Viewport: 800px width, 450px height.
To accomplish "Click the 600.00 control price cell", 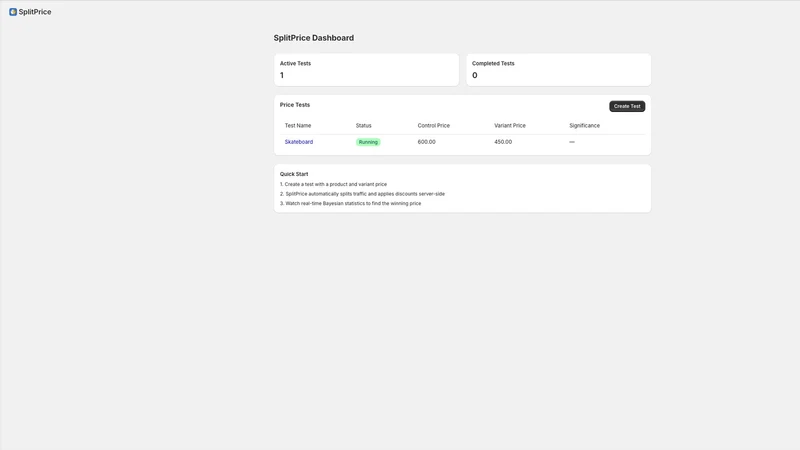I will point(427,142).
